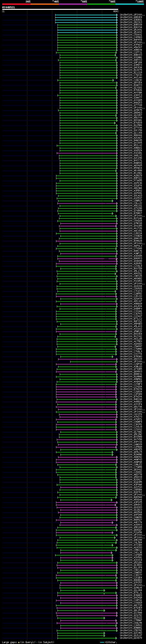Viewport: 146px width, 644px height.
Task: Open hit UniRef100_A5ATK7
Action: (131, 48)
